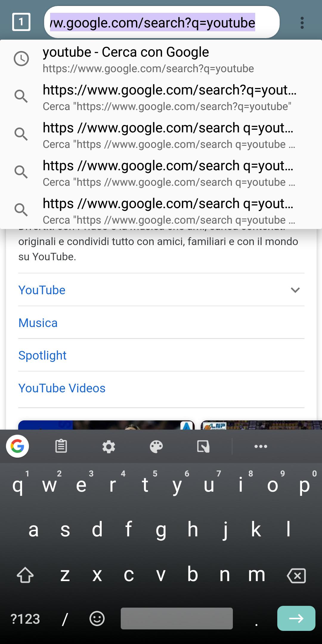Tap the URL address bar field

(162, 23)
